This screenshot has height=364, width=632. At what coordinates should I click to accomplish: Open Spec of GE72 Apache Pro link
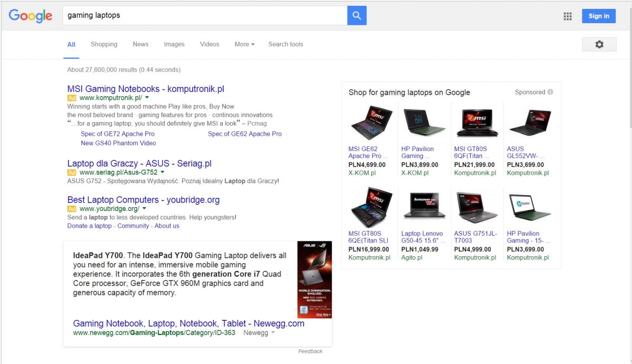pyautogui.click(x=117, y=134)
